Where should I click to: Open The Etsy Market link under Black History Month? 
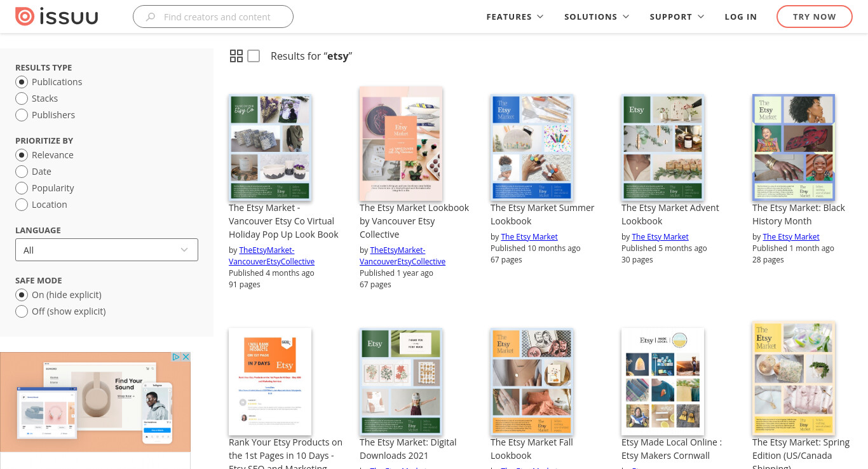click(x=791, y=237)
